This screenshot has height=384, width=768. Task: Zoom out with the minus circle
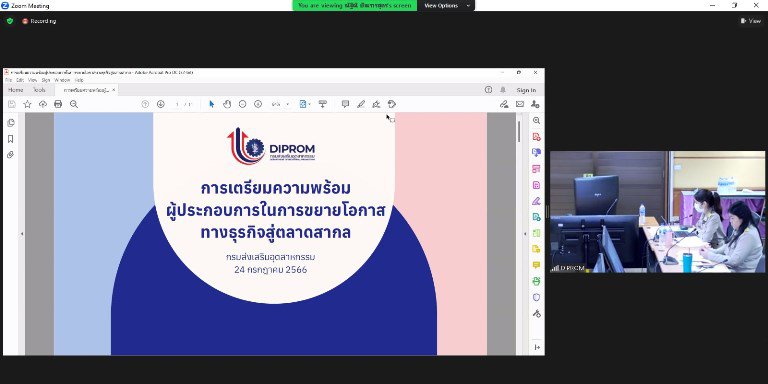tap(242, 104)
